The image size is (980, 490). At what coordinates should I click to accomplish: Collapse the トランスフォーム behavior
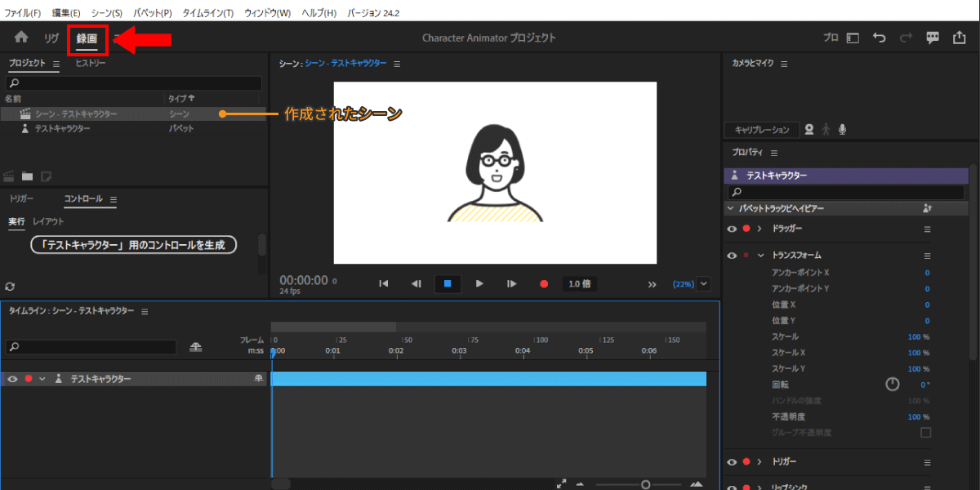[760, 256]
